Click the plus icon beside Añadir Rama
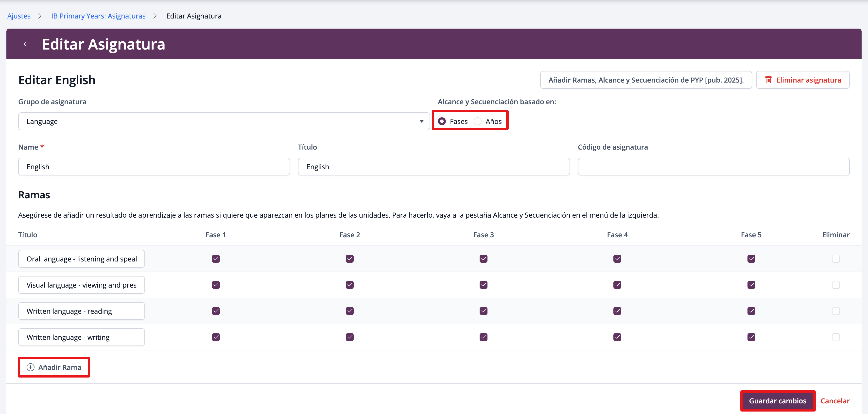The image size is (868, 414). click(30, 367)
